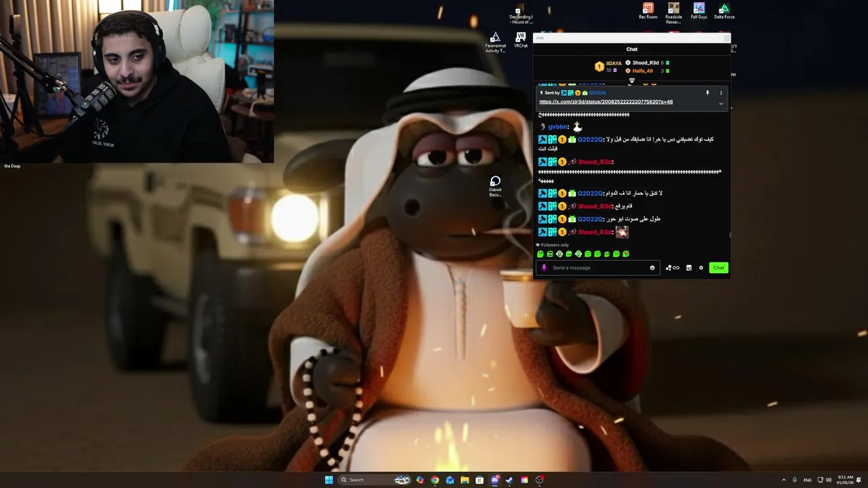Open the emoji picker in message box
The height and width of the screenshot is (488, 868).
click(652, 268)
